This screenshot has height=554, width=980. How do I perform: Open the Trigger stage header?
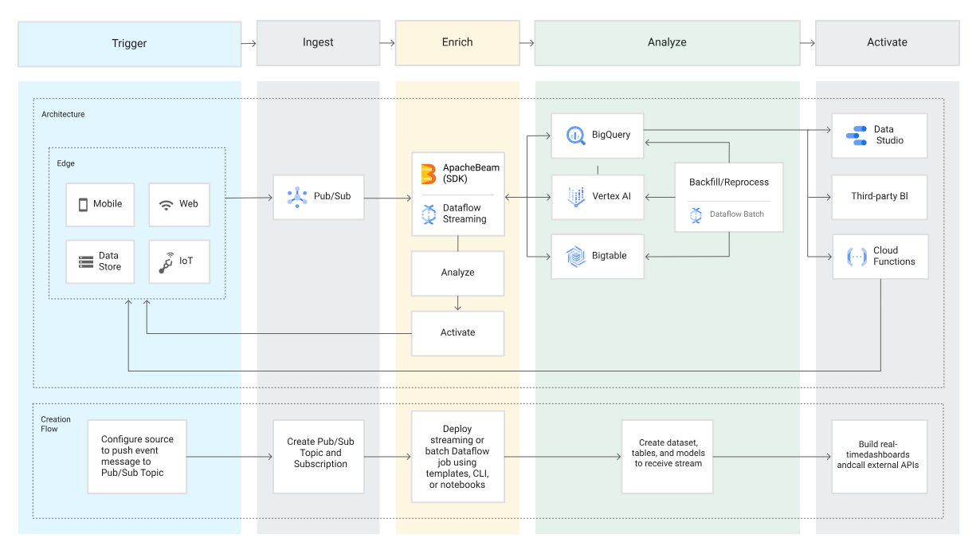click(129, 43)
